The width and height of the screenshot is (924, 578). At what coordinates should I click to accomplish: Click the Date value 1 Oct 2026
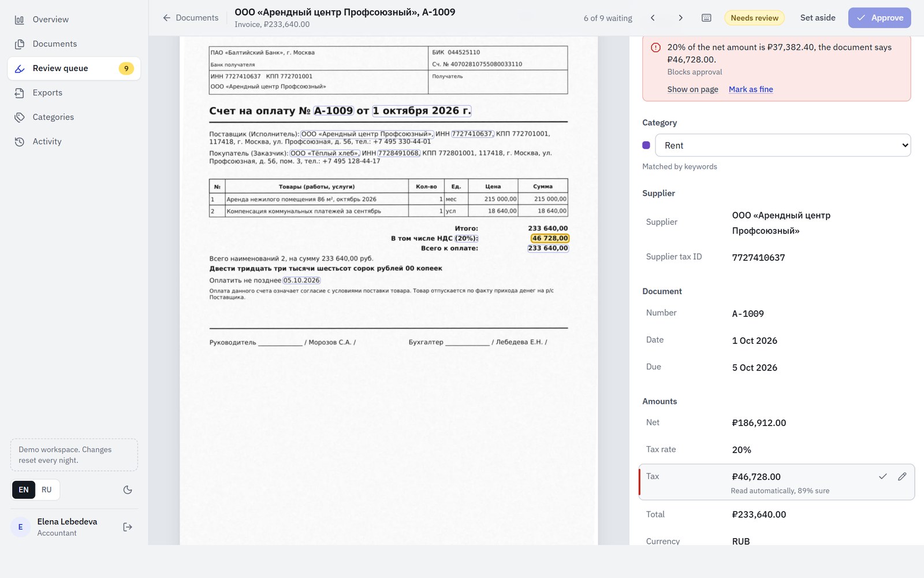tap(754, 341)
